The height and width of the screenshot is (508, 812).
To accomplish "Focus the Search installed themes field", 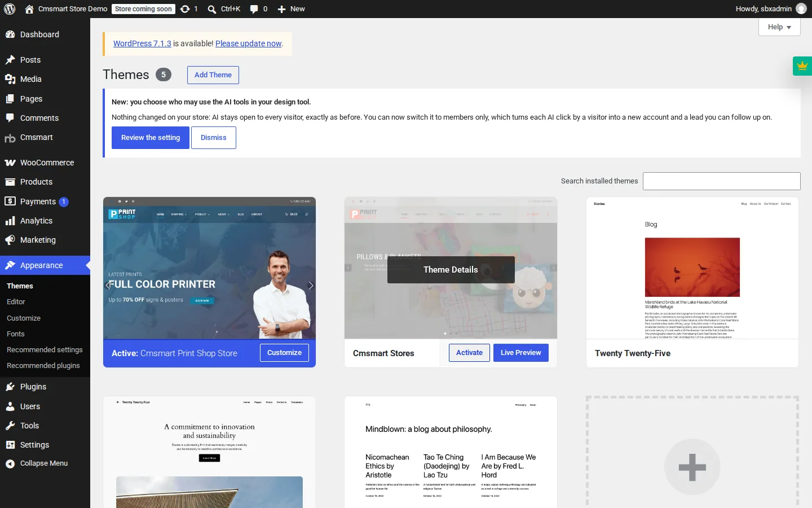I will 722,181.
